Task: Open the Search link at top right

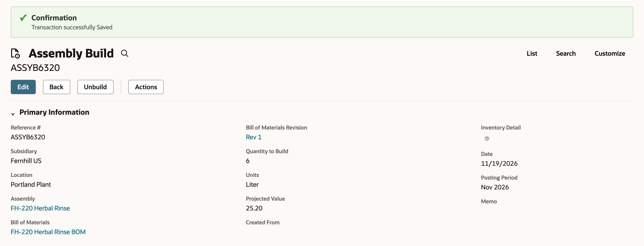Action: pos(566,53)
